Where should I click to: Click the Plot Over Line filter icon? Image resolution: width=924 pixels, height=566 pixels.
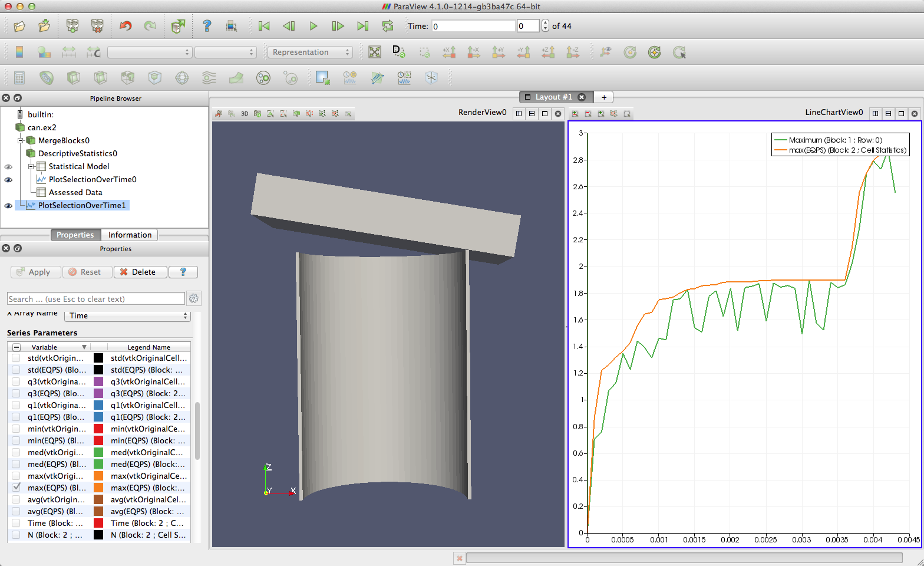coord(377,78)
